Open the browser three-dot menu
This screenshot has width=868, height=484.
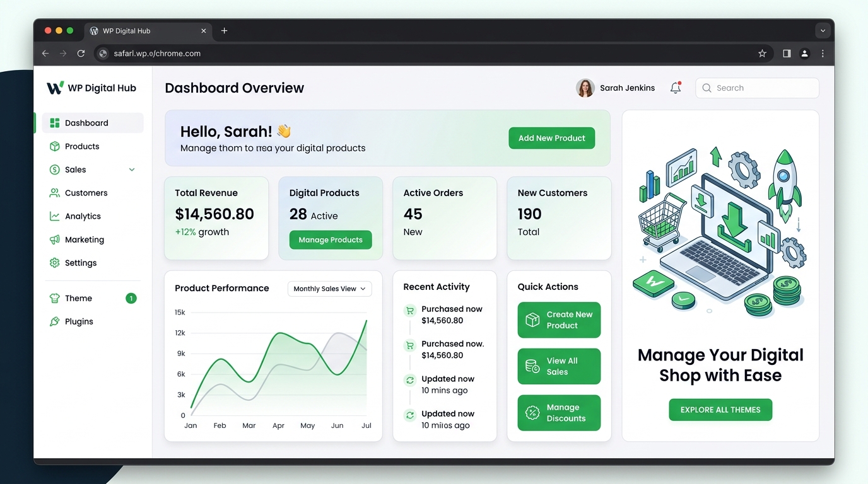point(823,54)
